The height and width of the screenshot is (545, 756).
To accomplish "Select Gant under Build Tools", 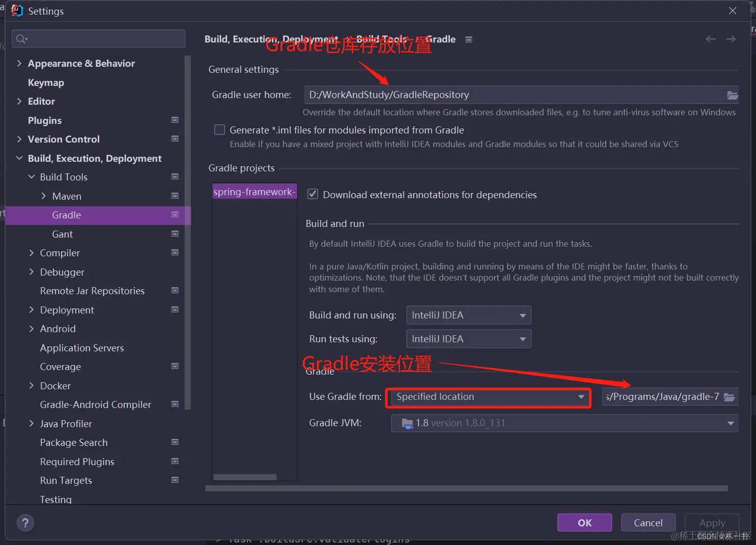I will [62, 234].
